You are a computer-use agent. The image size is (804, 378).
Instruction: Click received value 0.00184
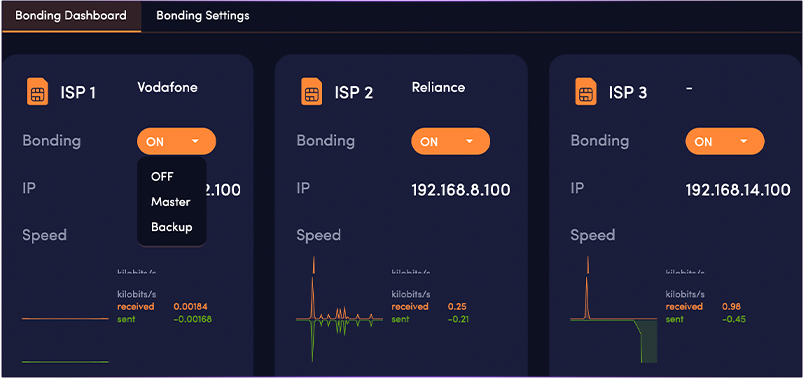click(x=191, y=307)
